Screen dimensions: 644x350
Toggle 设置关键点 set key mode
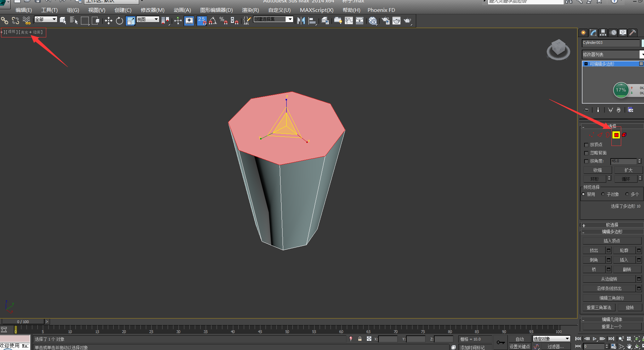point(520,347)
